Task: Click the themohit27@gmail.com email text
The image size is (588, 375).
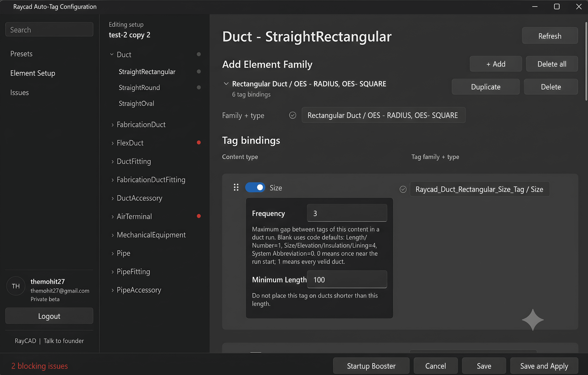Action: coord(60,290)
